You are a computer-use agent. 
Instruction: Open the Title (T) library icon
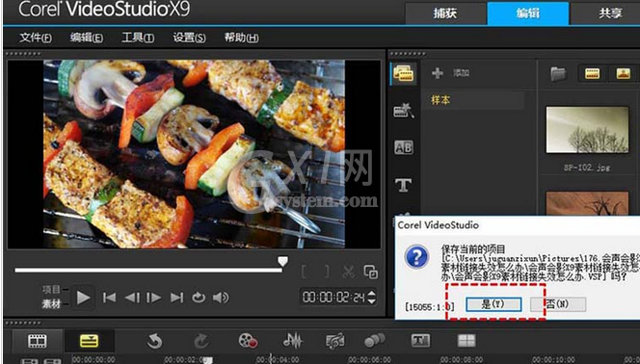403,185
